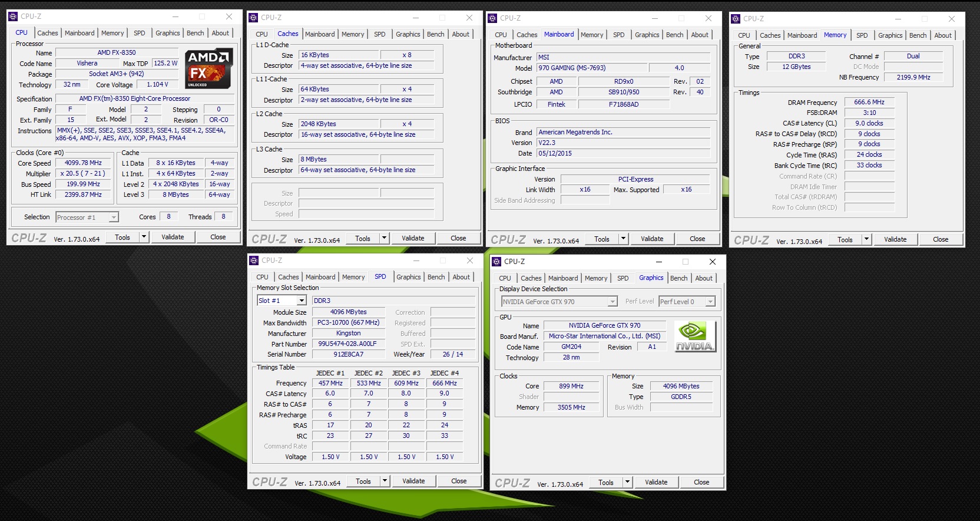980x521 pixels.
Task: Open Tools dropdown arrow in Memory window
Action: tap(866, 239)
